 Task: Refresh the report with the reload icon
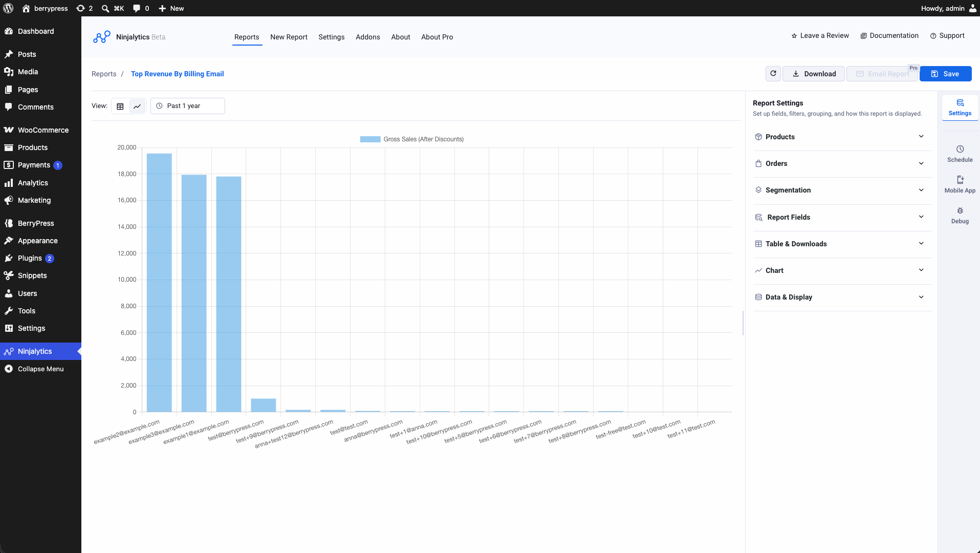coord(773,74)
